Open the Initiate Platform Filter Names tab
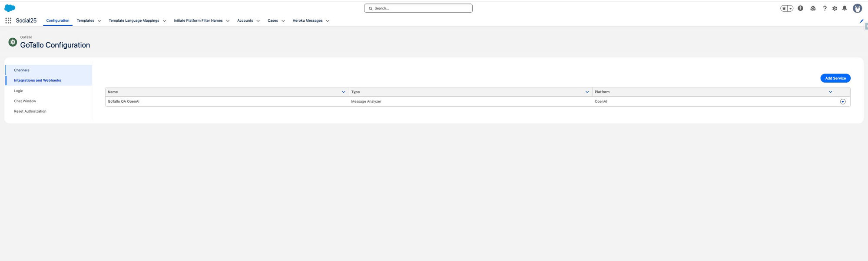This screenshot has height=261, width=868. coord(198,20)
